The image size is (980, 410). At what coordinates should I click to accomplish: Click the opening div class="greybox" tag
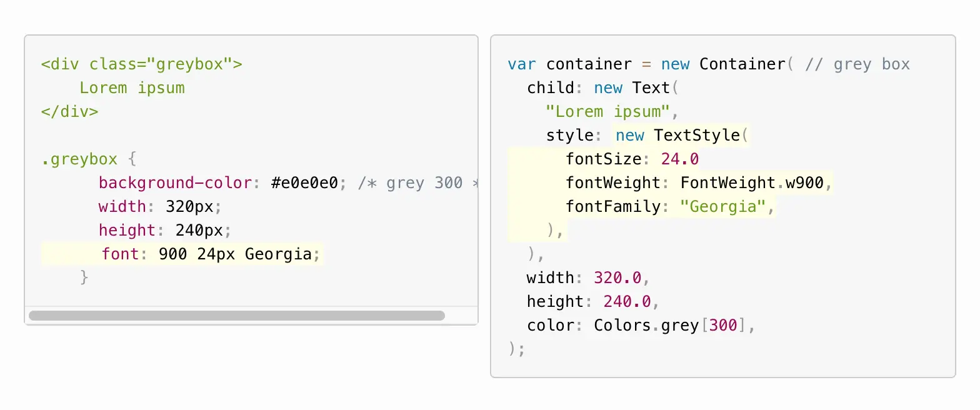click(141, 64)
